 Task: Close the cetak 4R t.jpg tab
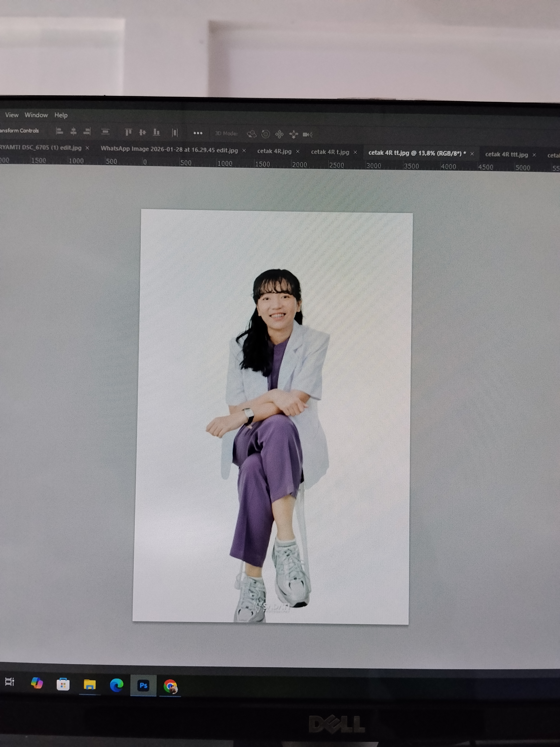355,152
